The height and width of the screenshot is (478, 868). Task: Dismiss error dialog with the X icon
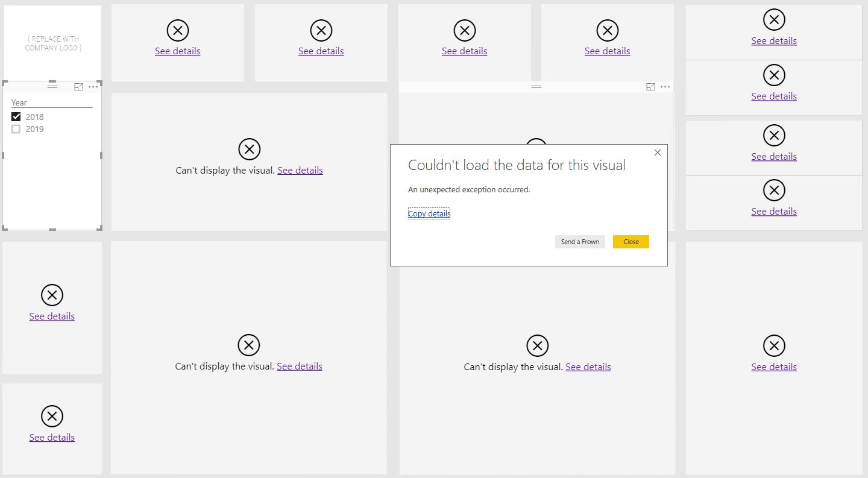tap(658, 153)
